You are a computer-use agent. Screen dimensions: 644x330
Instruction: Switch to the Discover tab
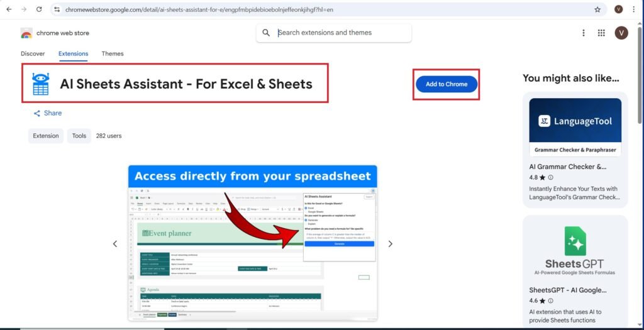[33, 54]
